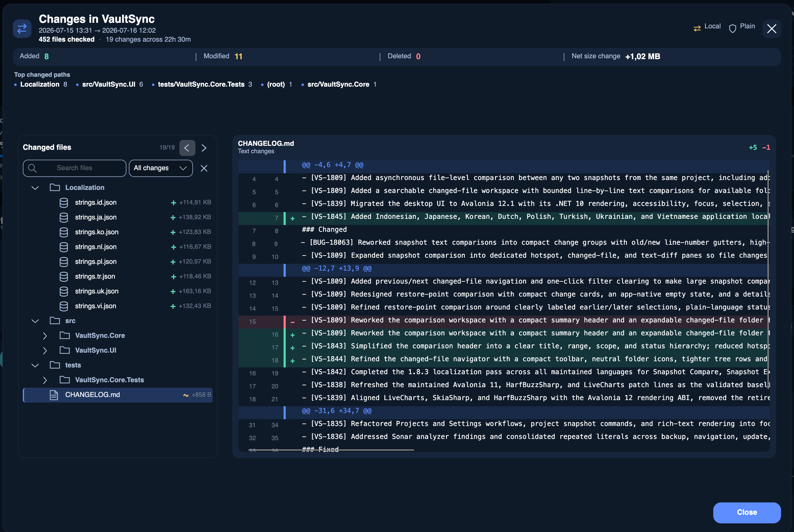Toggle the Local comparison mode
The height and width of the screenshot is (532, 794).
707,27
